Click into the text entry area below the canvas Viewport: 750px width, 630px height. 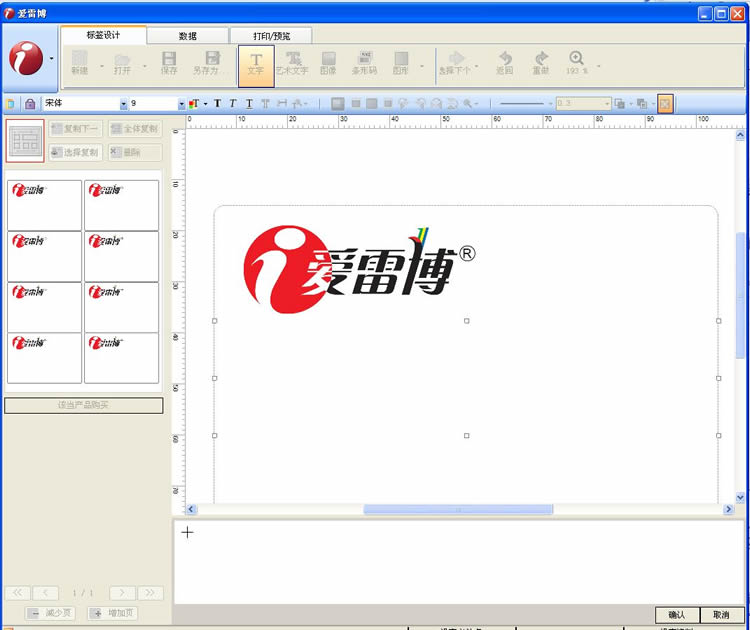(458, 561)
